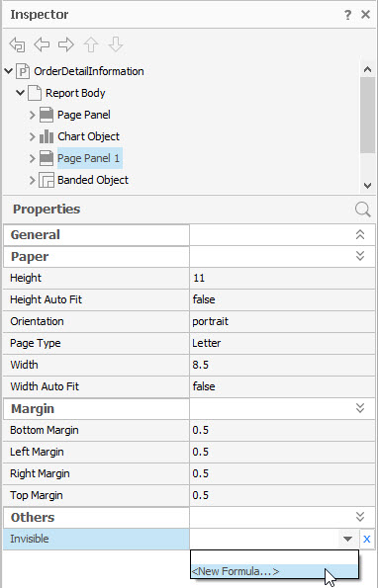Select Report Body in the tree
378x588 pixels.
pos(75,93)
